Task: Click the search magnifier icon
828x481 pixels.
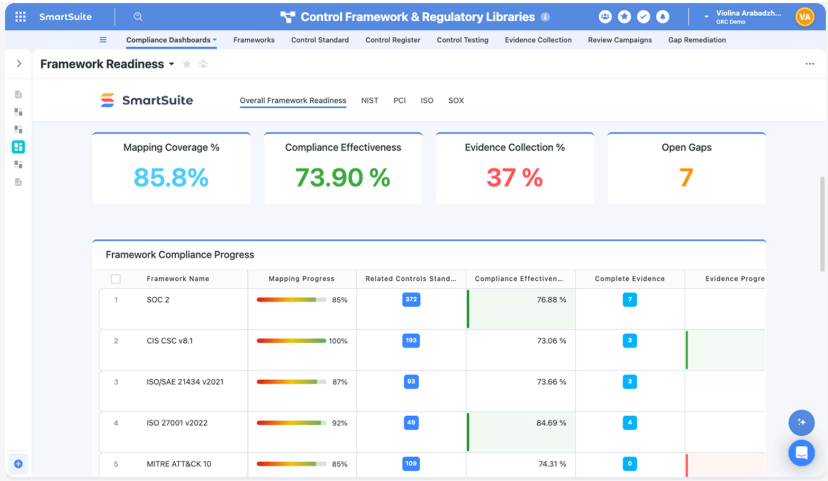Action: [x=138, y=17]
